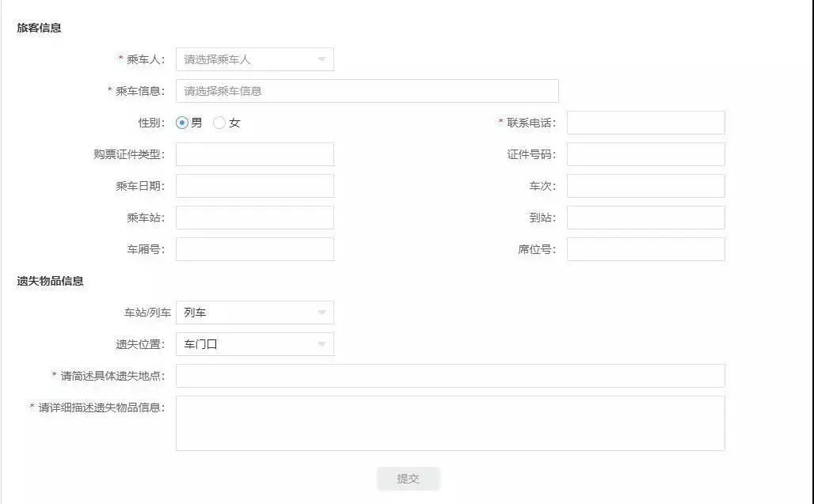Viewport: 814px width, 504px height.
Task: Click the 购票证件类型 document type field
Action: [253, 154]
